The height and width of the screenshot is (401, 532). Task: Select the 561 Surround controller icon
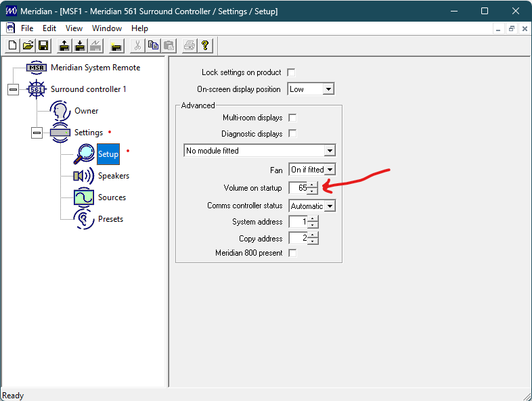(x=37, y=89)
